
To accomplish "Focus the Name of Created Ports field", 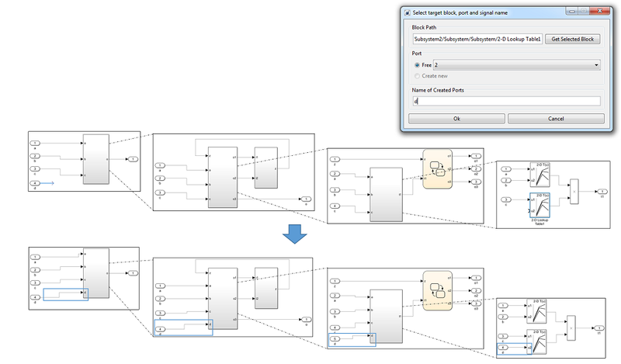I will click(506, 101).
